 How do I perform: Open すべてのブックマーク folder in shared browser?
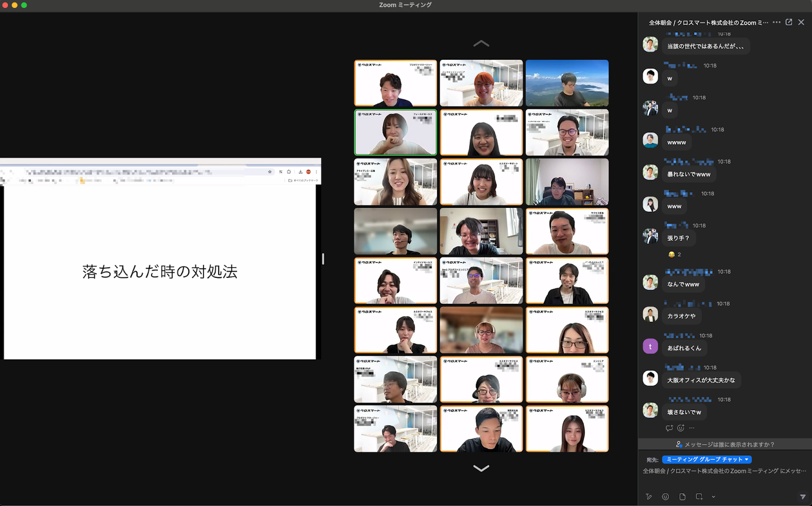tap(303, 181)
